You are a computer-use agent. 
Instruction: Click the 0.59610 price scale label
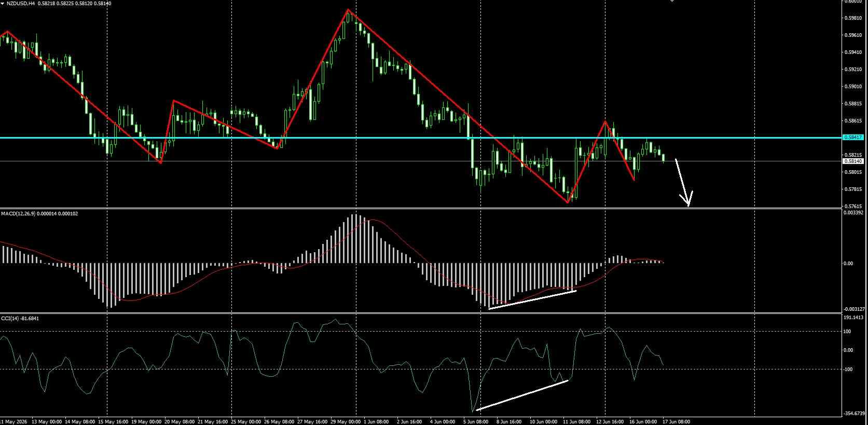click(853, 35)
